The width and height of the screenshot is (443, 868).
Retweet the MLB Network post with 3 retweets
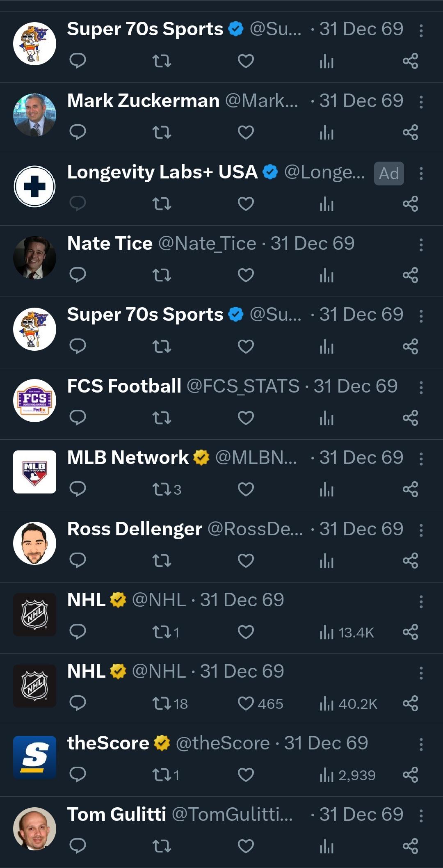166,489
